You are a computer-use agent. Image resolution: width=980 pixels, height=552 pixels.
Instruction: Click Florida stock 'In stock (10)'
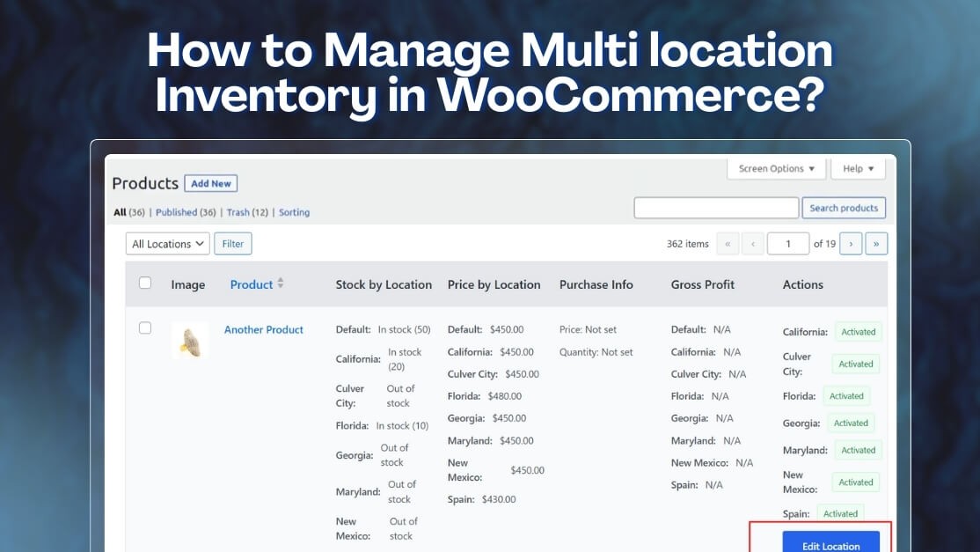(403, 426)
